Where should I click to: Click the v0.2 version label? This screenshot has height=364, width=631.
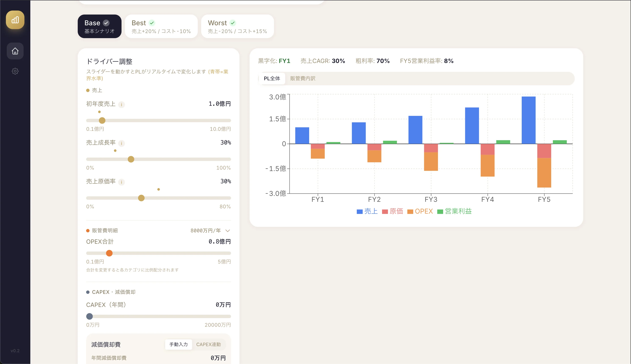click(x=15, y=351)
